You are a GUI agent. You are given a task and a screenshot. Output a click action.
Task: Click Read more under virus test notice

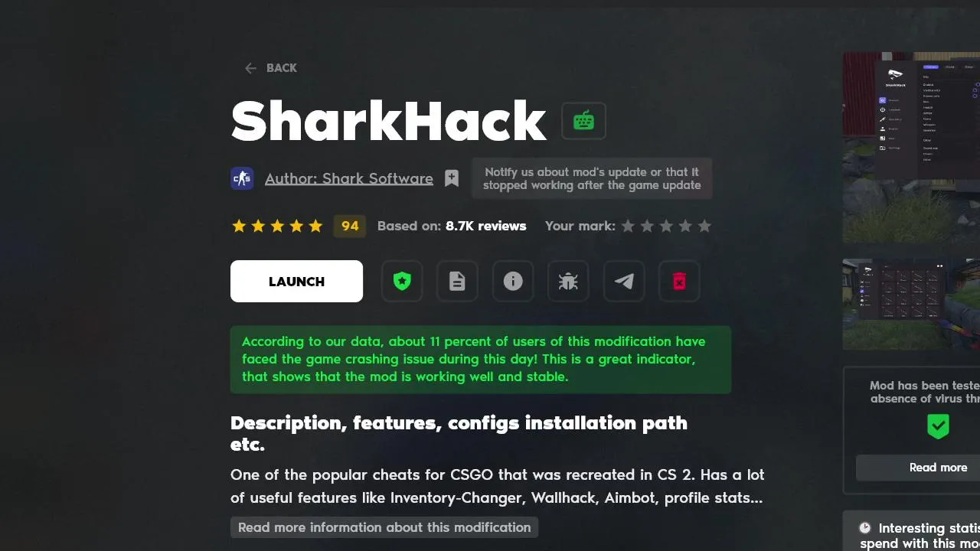pyautogui.click(x=938, y=468)
